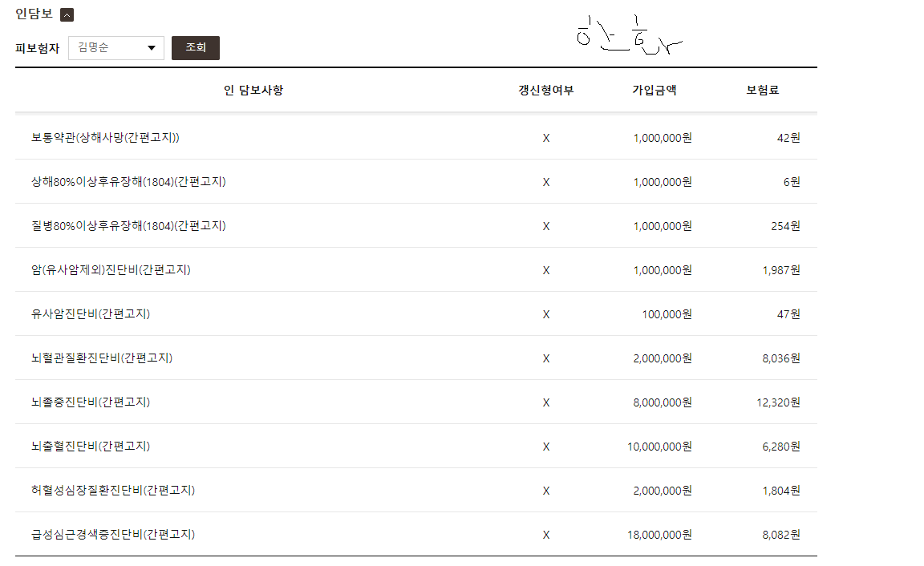Click the dropdown arrow beside 김명순
The width and height of the screenshot is (924, 566).
[152, 48]
